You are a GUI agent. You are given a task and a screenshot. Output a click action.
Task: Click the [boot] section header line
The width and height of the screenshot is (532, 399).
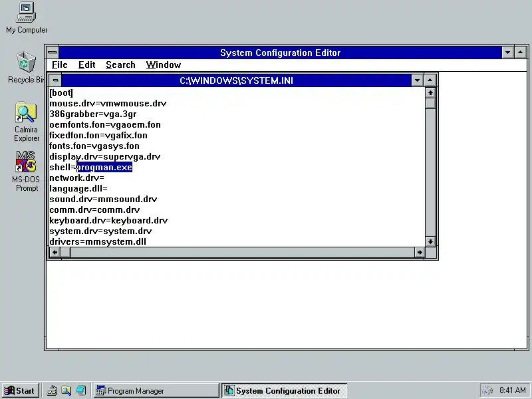61,92
